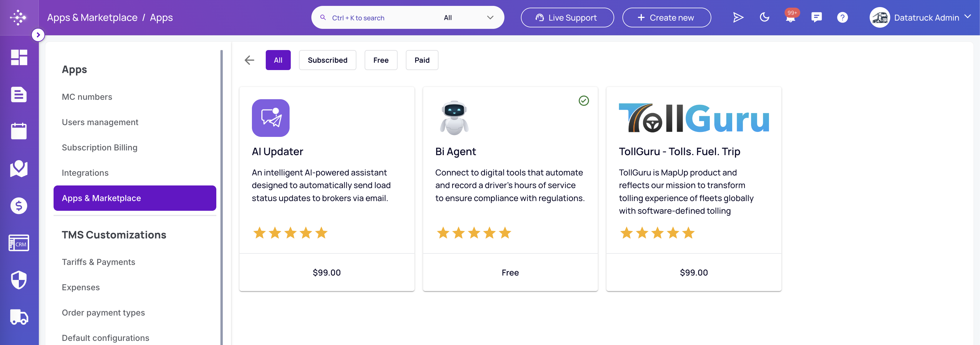Screen dimensions: 980x345
Task: Click the Datatruck logo icon
Action: 18,17
